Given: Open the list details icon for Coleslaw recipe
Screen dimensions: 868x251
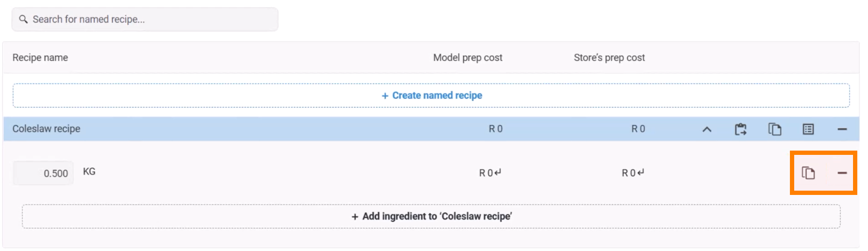Looking at the screenshot, I should [x=808, y=129].
